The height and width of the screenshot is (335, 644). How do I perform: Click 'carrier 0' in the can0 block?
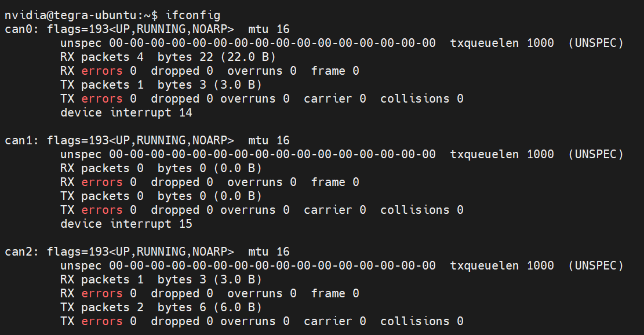(x=334, y=99)
